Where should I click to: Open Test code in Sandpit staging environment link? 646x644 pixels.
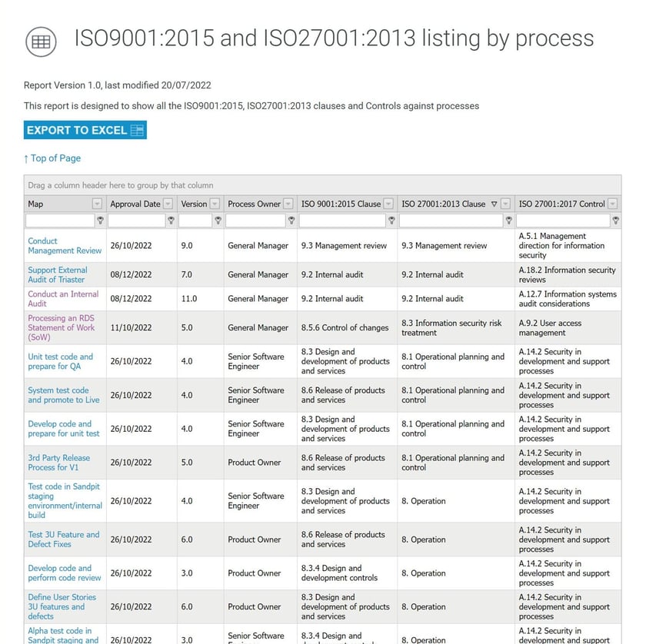click(x=65, y=501)
